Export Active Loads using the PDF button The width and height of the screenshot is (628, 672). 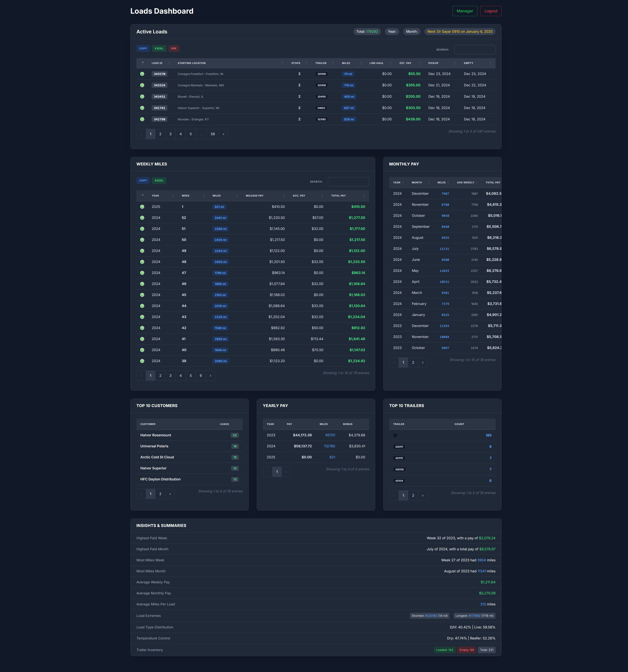coord(174,48)
